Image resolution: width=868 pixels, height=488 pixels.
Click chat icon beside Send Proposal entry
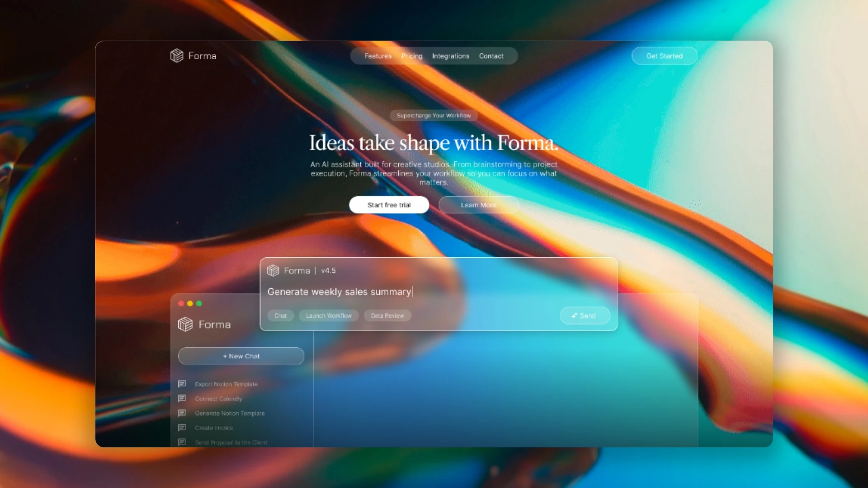point(182,442)
